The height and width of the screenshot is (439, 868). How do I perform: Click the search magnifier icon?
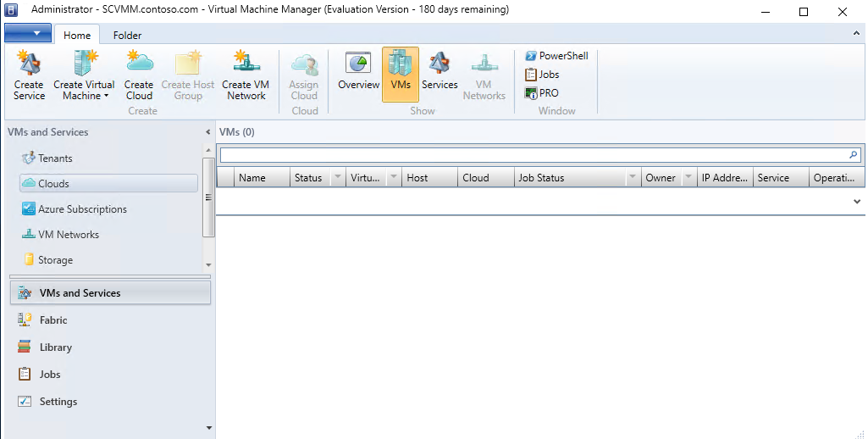tap(853, 155)
